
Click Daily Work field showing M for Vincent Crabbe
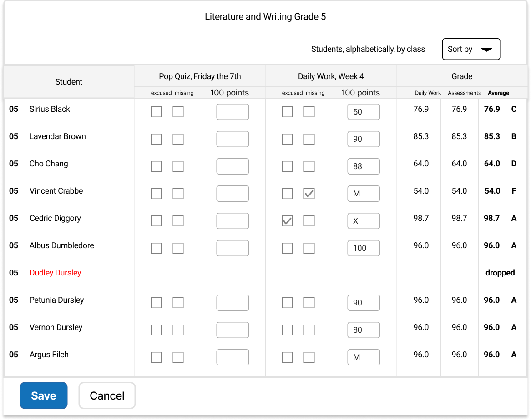click(x=364, y=194)
